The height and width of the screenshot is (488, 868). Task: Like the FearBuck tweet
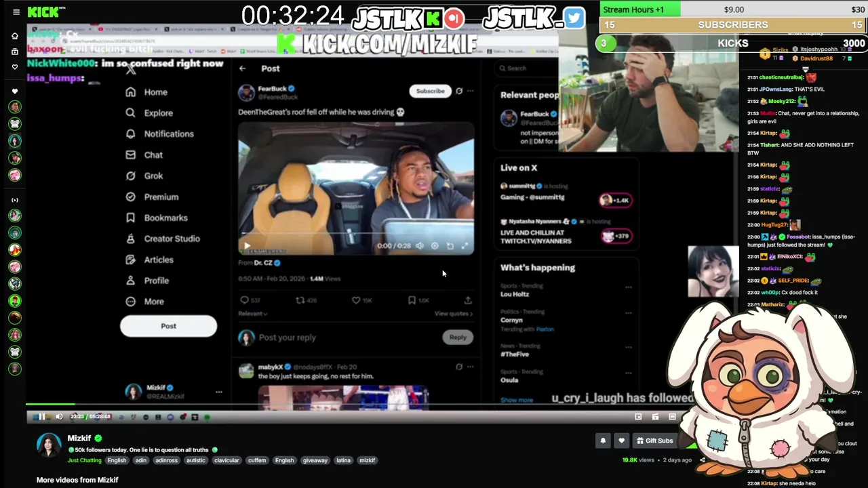pos(356,300)
